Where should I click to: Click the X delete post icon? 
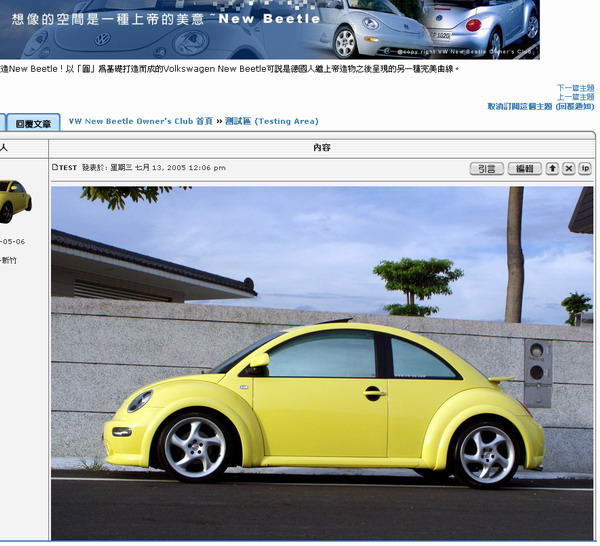coord(568,169)
